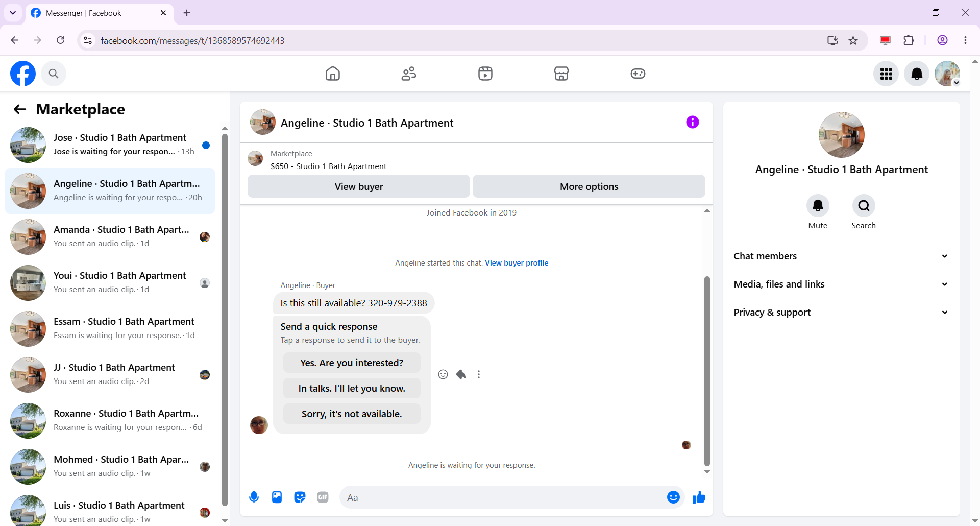Open the red screen extension icon
This screenshot has width=980, height=526.
point(885,40)
